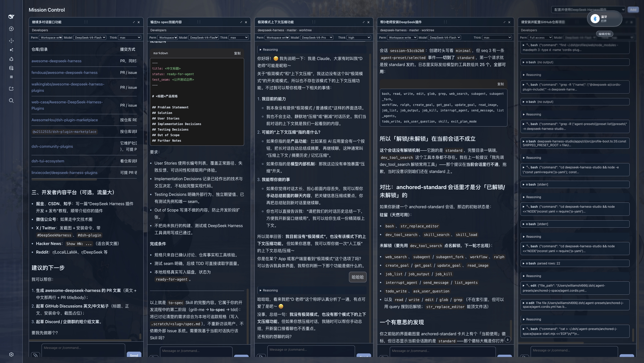The height and width of the screenshot is (363, 644).
Task: Open the grid icon in the sidebar
Action: 11,77
